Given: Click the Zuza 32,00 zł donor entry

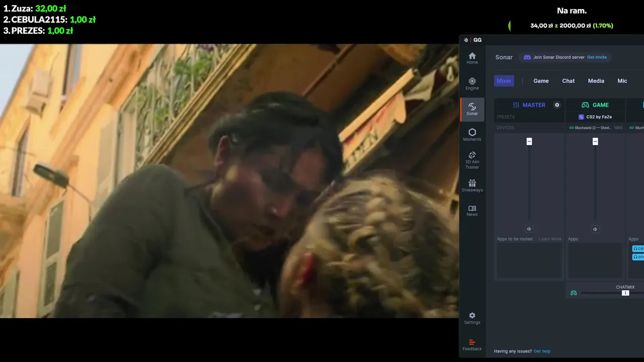Looking at the screenshot, I should point(35,9).
